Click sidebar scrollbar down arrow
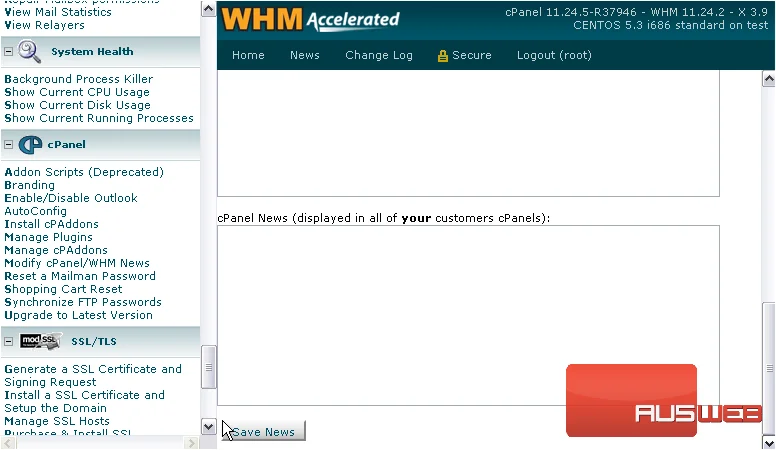The width and height of the screenshot is (776, 450). click(x=208, y=426)
